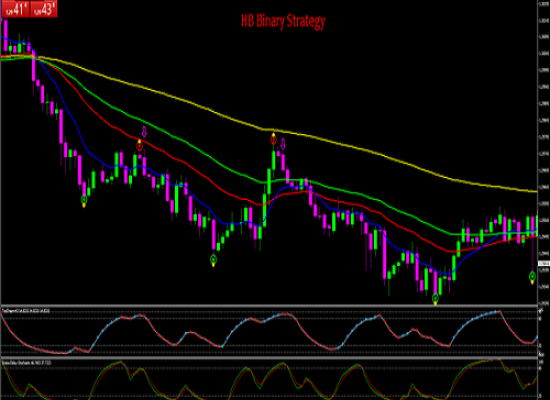Viewport: 550px width, 400px height.
Task: Select the green circle signal below the middle swing low
Action: coord(213,260)
